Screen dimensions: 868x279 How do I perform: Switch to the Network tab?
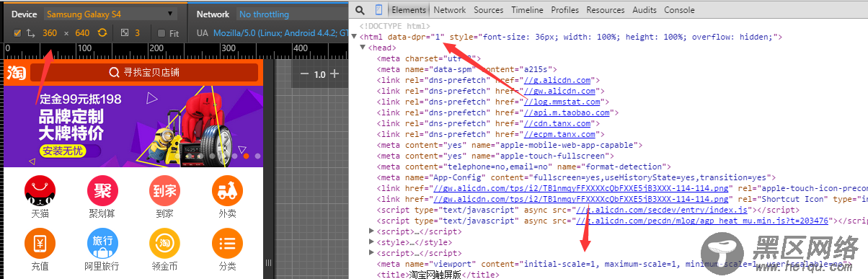click(x=450, y=10)
